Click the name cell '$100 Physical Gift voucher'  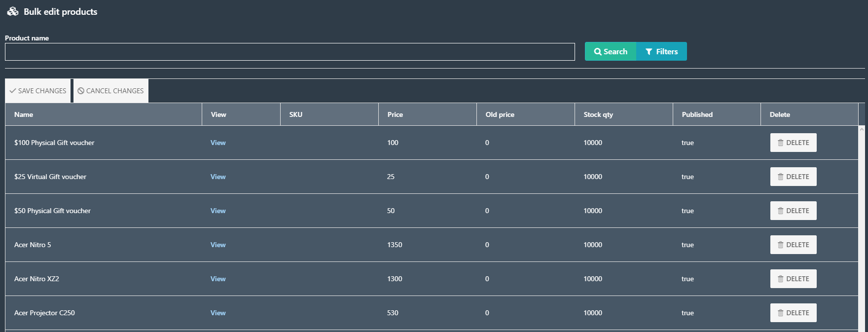tap(104, 143)
